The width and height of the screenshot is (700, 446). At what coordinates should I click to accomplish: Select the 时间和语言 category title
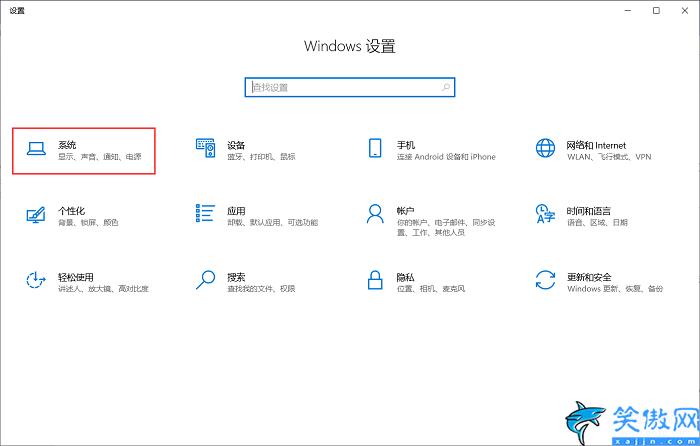click(x=589, y=211)
